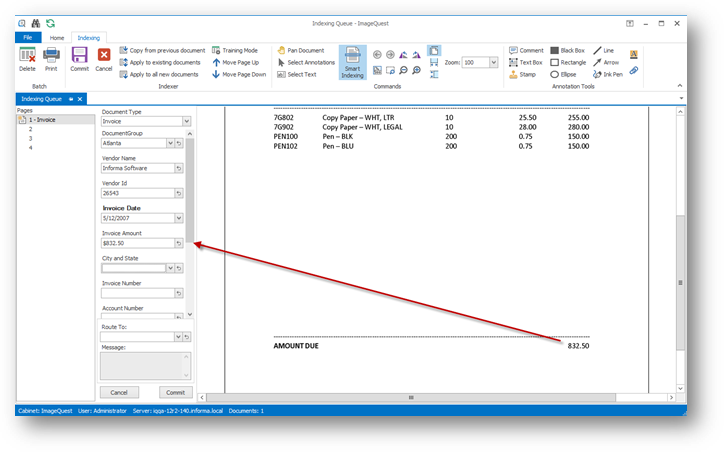Image resolution: width=724 pixels, height=452 pixels.
Task: Select the Line annotation tool
Action: pos(603,50)
